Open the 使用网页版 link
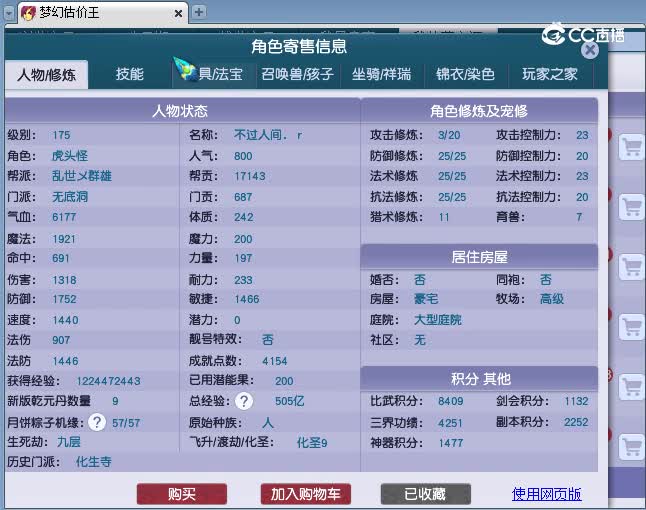Screen dimensions: 646x510 546,494
